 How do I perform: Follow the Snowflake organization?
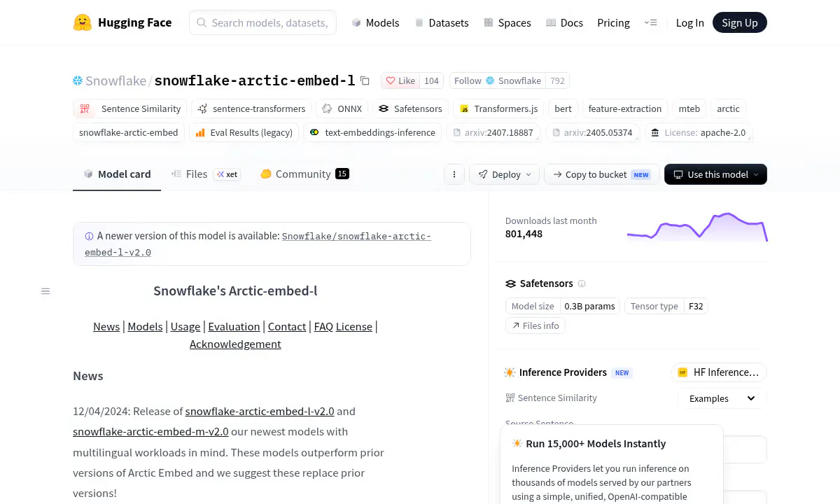(498, 80)
